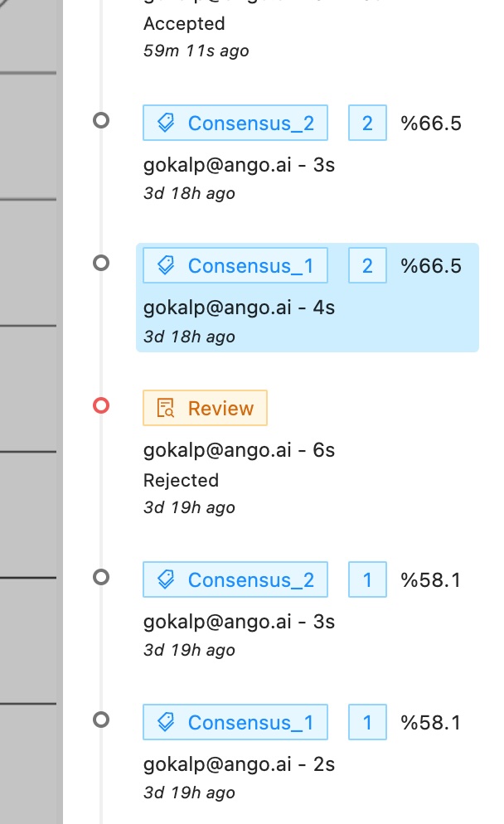Select the timeline dot beside Consensus_2 at %66.5
Viewport: 504px width, 824px height.
coord(101,121)
